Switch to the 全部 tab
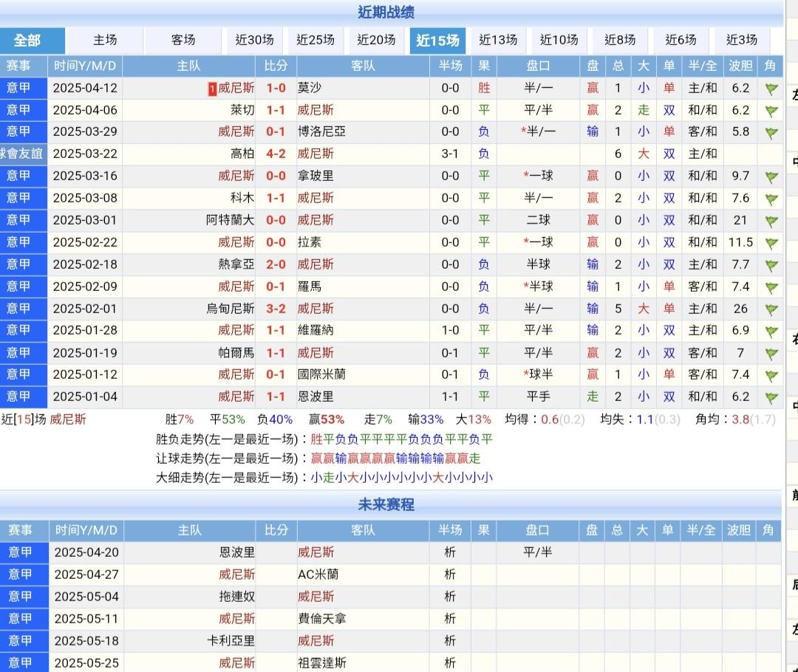This screenshot has height=672, width=798. click(x=32, y=40)
